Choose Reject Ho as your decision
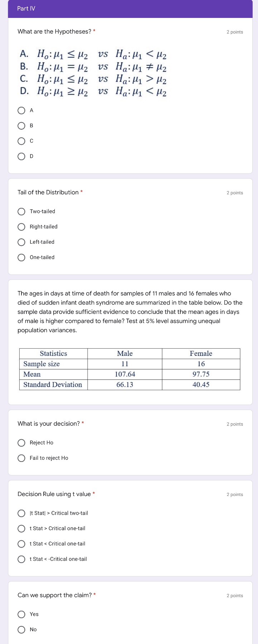Image resolution: width=258 pixels, height=644 pixels. click(21, 443)
